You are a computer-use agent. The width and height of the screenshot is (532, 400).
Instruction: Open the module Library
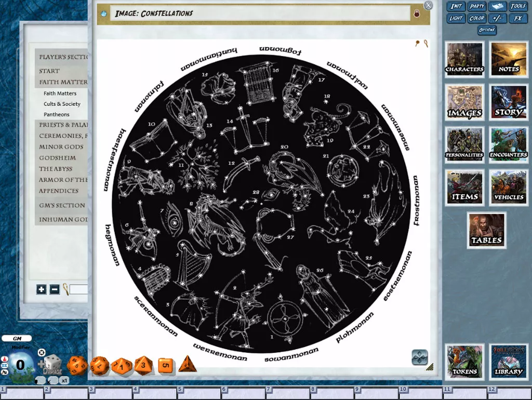click(x=508, y=362)
